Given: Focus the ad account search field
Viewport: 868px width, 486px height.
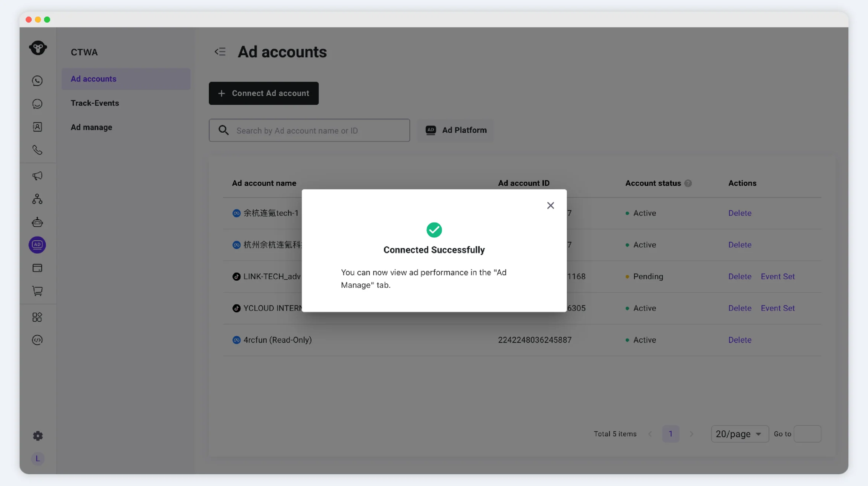Looking at the screenshot, I should (x=309, y=130).
